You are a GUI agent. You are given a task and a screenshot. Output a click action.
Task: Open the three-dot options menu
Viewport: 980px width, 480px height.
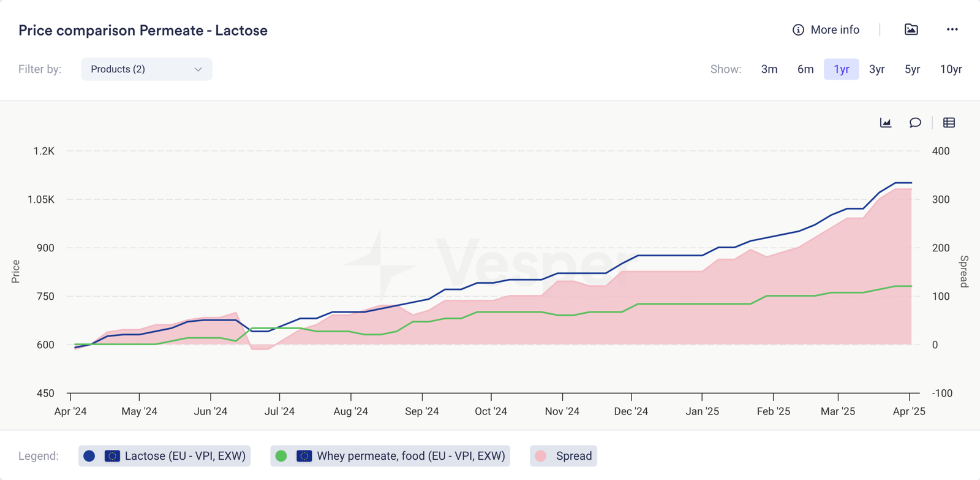point(952,29)
